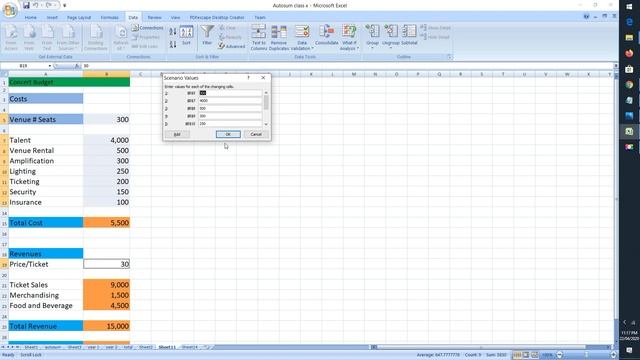Image resolution: width=640 pixels, height=360 pixels.
Task: Select the Total Cost value 5,500
Action: [x=107, y=222]
